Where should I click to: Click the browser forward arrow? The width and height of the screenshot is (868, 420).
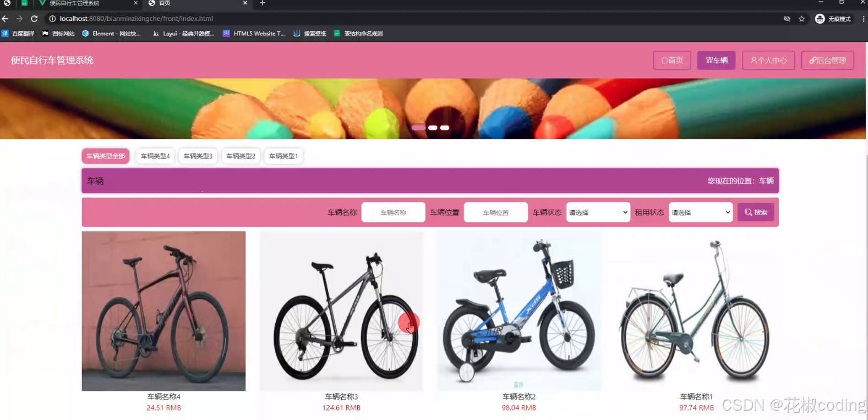(x=19, y=19)
